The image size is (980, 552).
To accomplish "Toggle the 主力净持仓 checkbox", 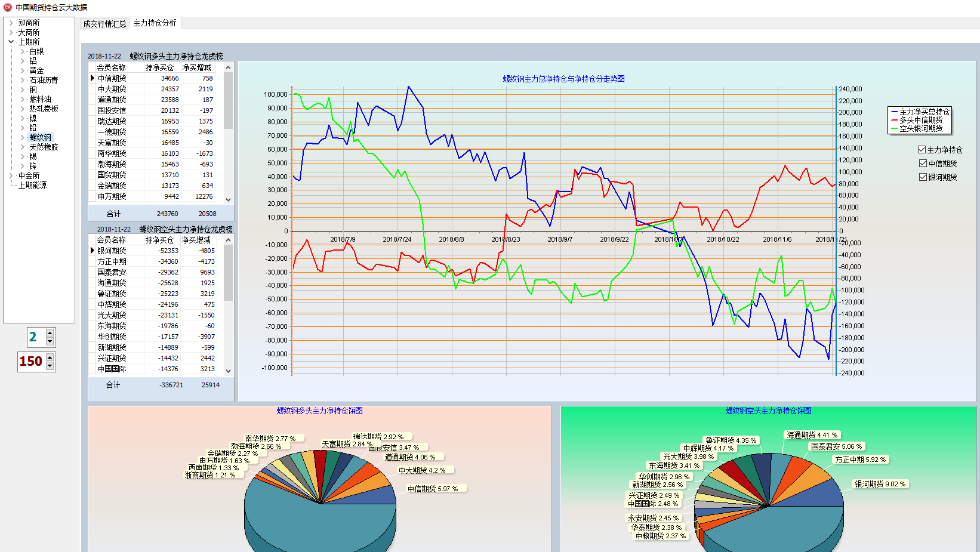I will coord(922,150).
